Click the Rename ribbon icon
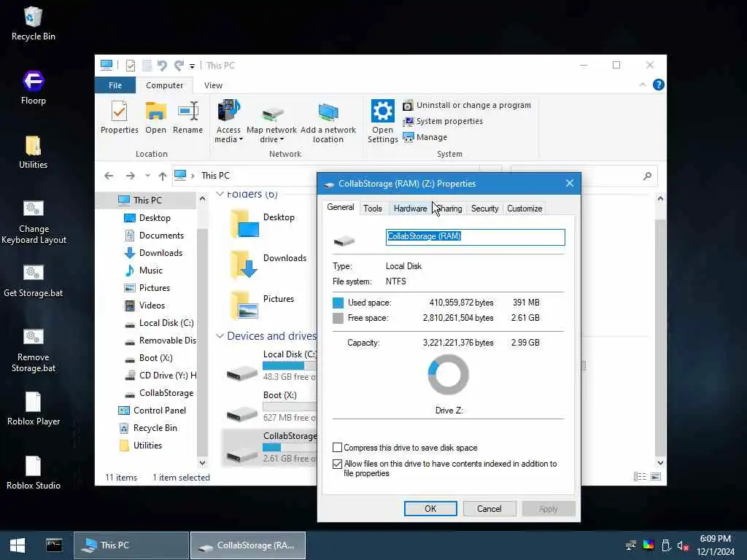 click(x=187, y=117)
